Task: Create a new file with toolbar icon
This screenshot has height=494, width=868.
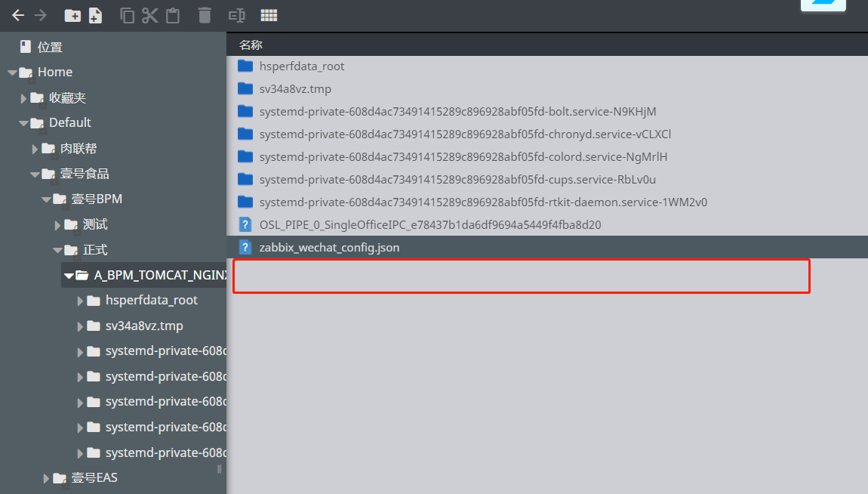Action: 95,15
